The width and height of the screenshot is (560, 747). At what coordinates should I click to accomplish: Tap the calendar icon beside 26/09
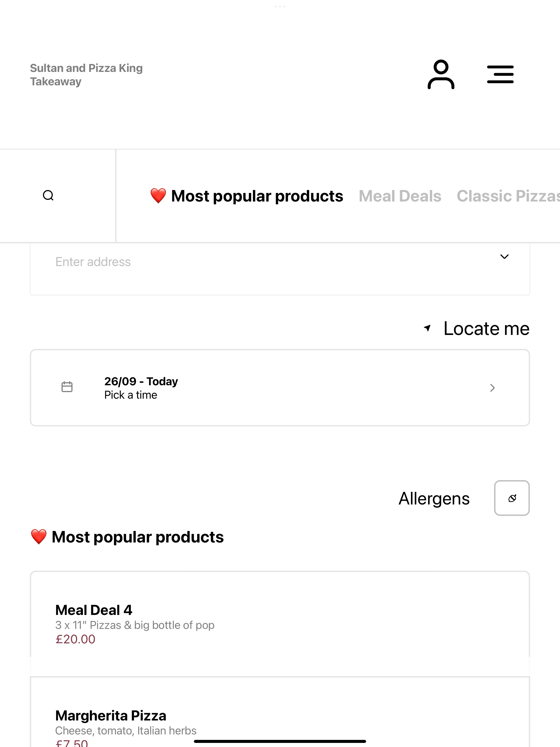[67, 387]
